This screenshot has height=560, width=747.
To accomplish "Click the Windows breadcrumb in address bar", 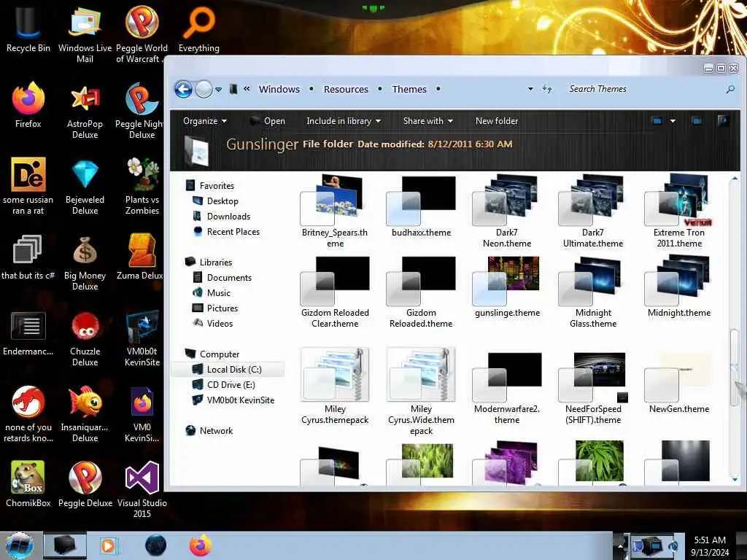I will click(x=279, y=89).
